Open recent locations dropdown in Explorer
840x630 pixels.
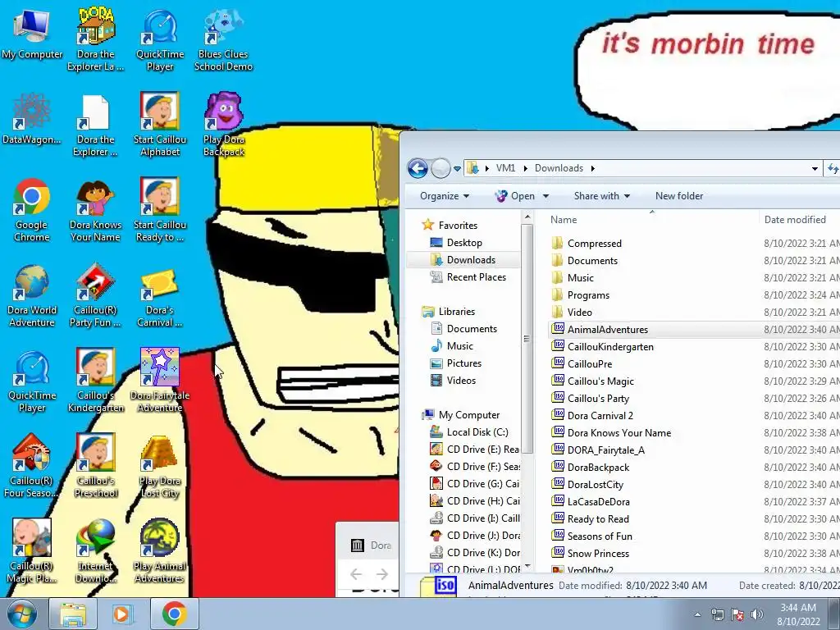click(x=457, y=169)
